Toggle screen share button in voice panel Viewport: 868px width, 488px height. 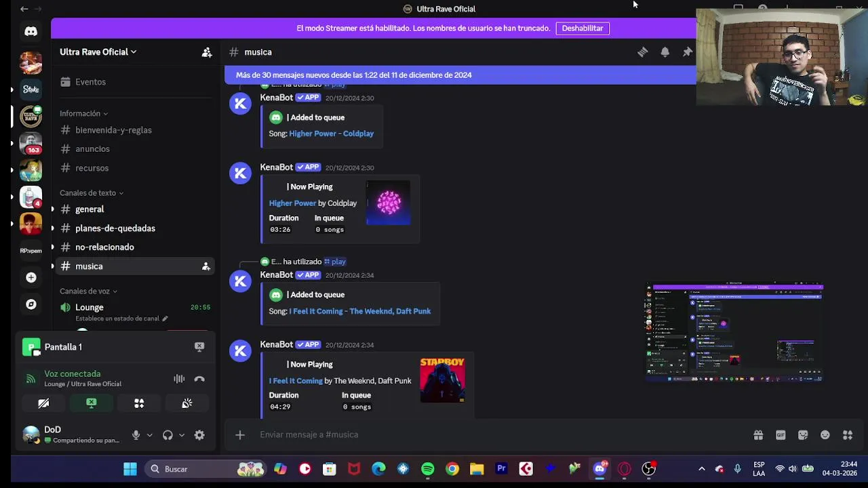click(92, 403)
